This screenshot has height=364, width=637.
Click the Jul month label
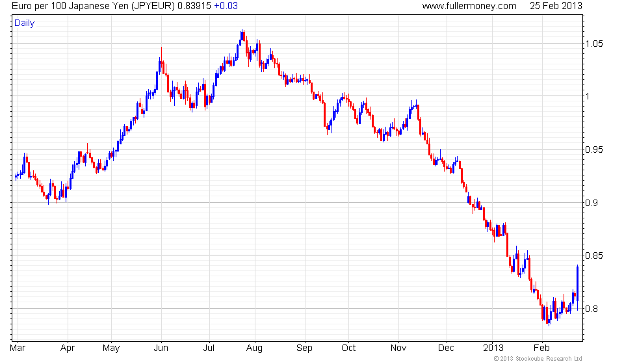click(x=209, y=348)
